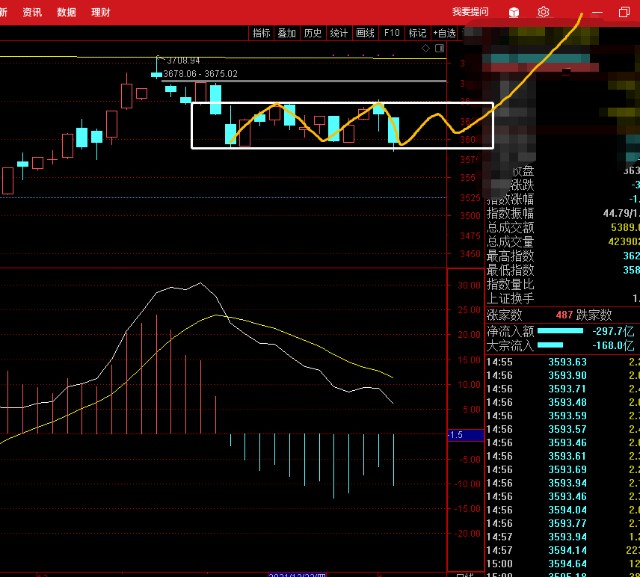Select the tick row priced 3593.71

(x=563, y=389)
